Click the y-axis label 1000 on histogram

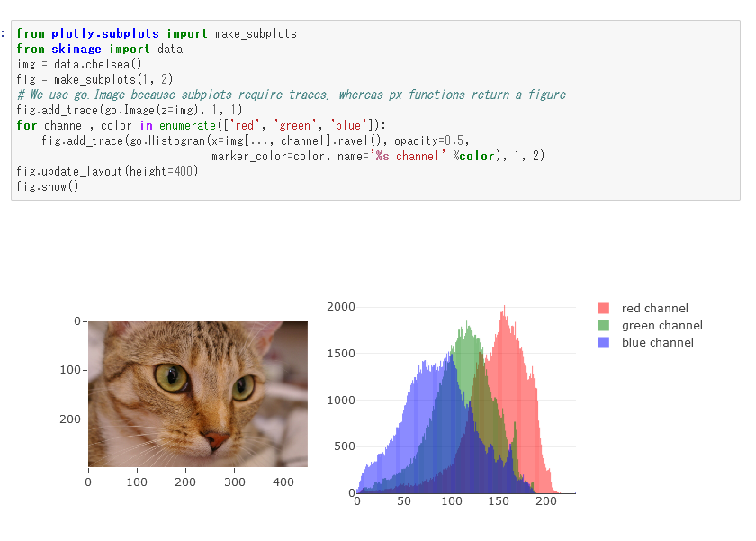[x=341, y=401]
